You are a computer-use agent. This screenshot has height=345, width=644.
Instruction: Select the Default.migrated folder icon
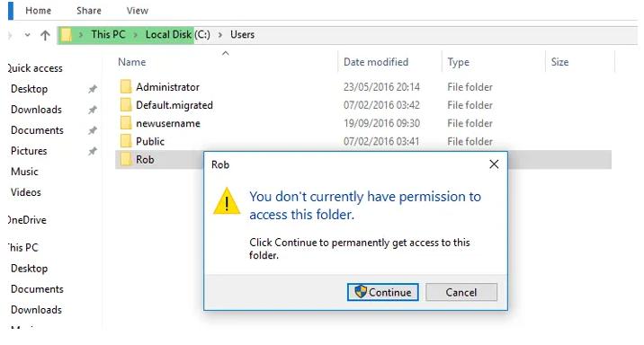(x=126, y=105)
